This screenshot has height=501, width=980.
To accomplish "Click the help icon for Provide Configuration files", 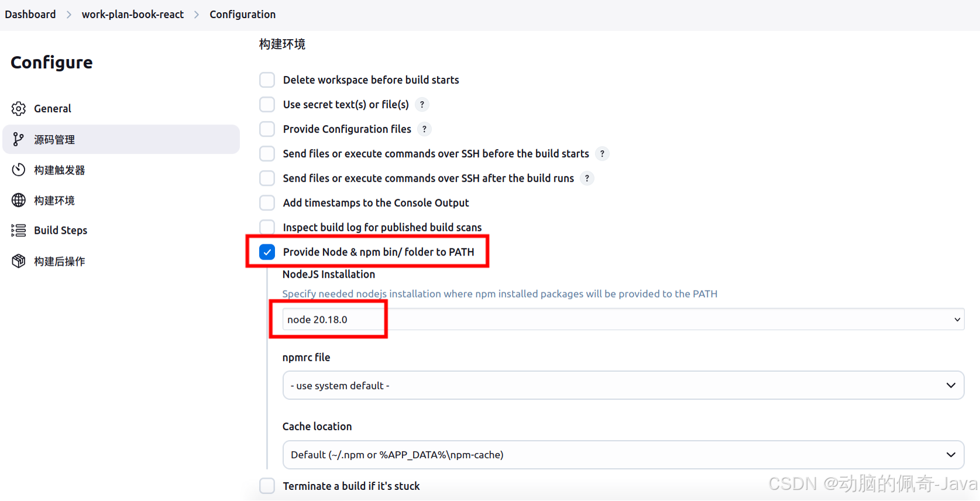I will click(x=424, y=129).
